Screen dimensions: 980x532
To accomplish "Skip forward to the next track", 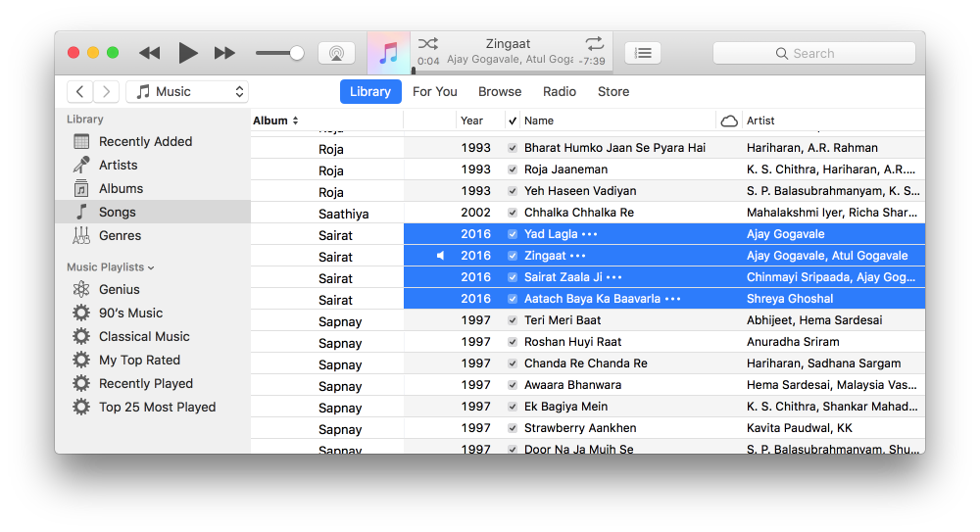I will (x=224, y=53).
